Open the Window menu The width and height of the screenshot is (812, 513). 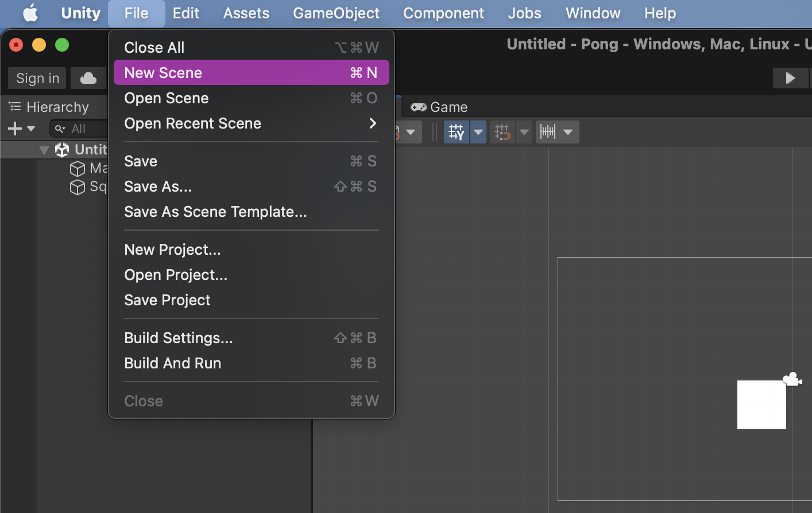tap(593, 13)
